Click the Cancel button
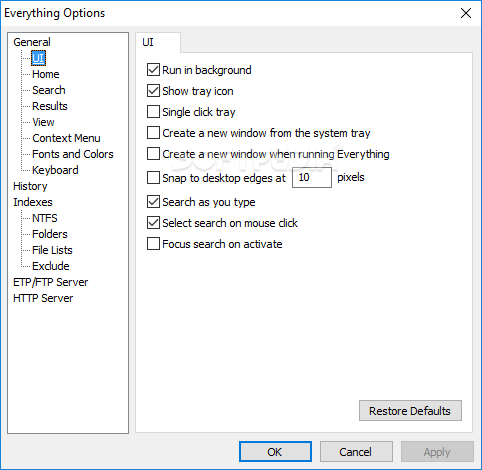The width and height of the screenshot is (482, 470). click(x=356, y=452)
